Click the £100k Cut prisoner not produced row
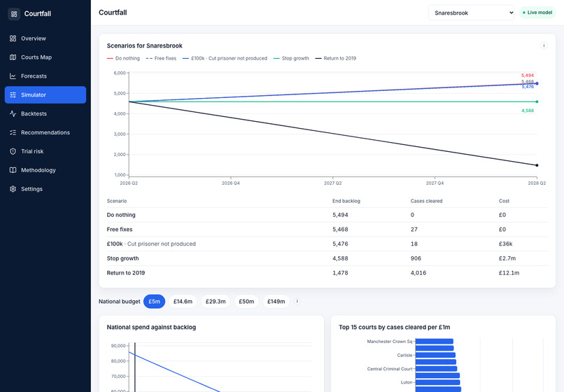The width and height of the screenshot is (564, 392). [327, 244]
